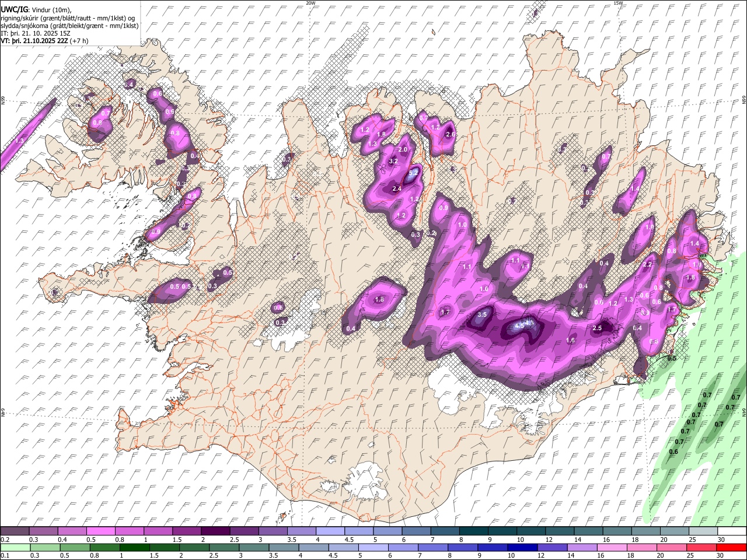Viewport: 747px width, 560px height.
Task: Click the '0.1' label on the lower scale
Action: tap(5, 555)
